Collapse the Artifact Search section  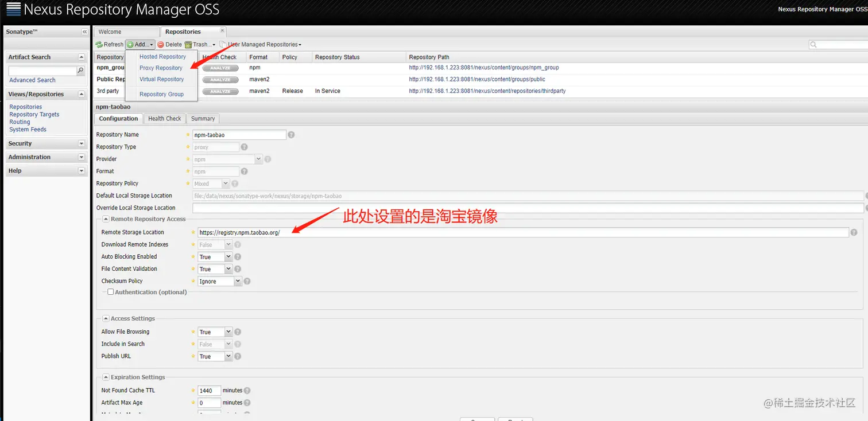(x=82, y=57)
